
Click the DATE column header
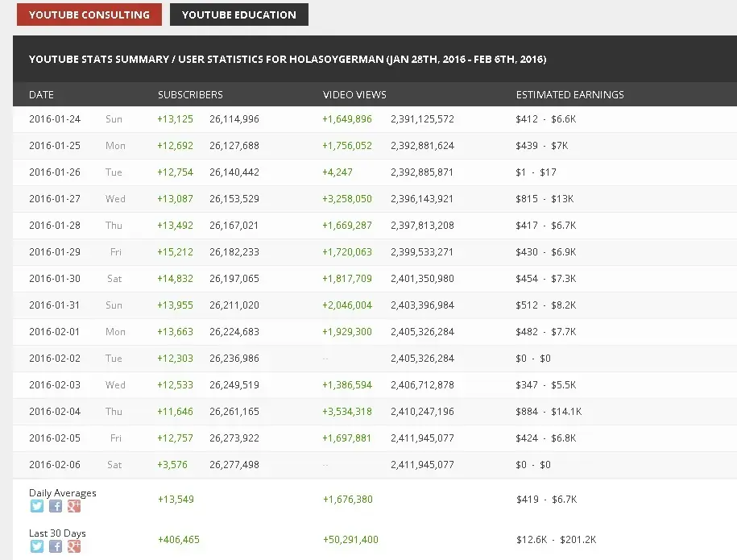[x=41, y=94]
